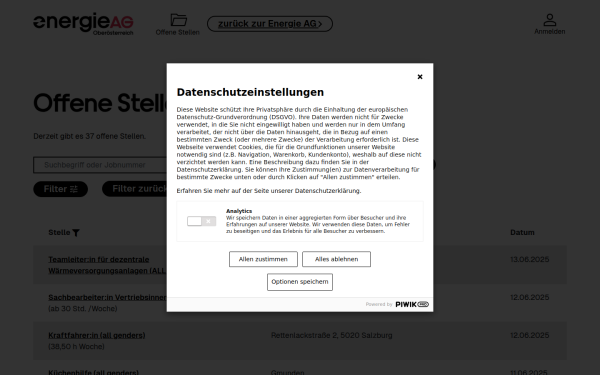Click Rettenlackstraße 2, 5020 Salzburg location
The image size is (600, 375).
coord(331,335)
